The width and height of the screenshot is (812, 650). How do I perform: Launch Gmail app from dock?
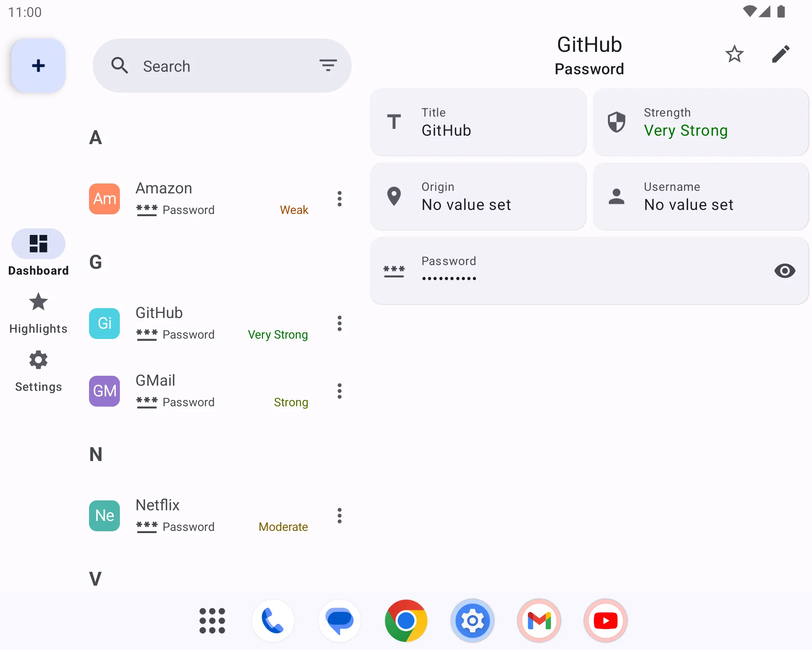(539, 621)
